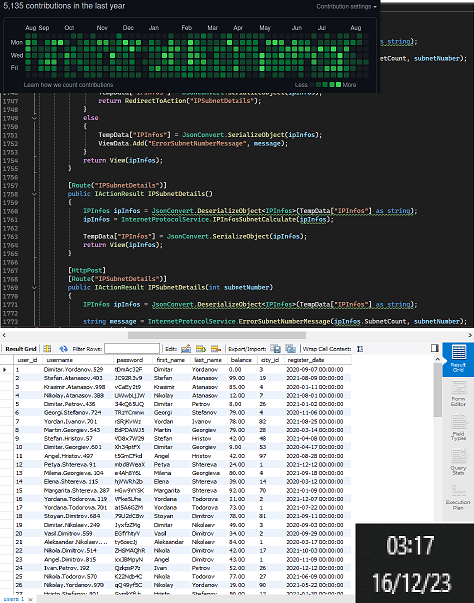This screenshot has width=474, height=603.
Task: Click 'IPInfosSubnetCalculate' on line 1761
Action: [254, 220]
